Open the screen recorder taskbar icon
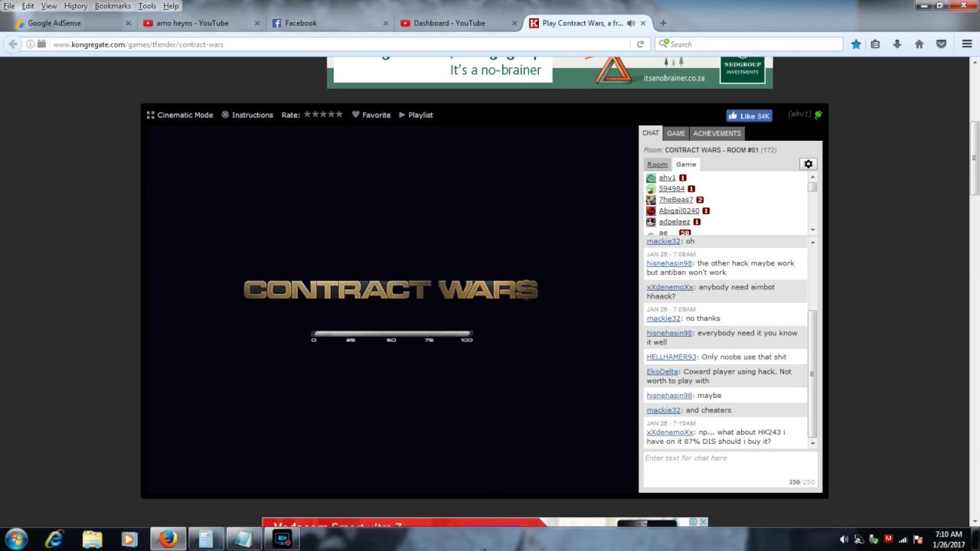 click(282, 539)
